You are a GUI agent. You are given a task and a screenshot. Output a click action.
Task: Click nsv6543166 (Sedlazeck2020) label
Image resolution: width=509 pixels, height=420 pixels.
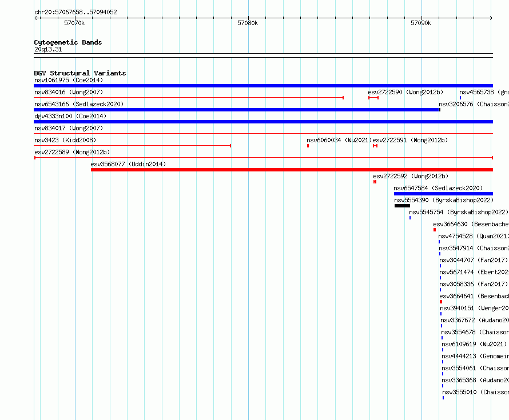(x=79, y=104)
